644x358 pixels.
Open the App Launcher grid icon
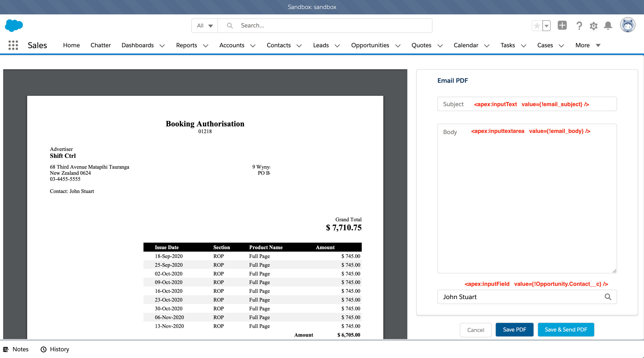tap(13, 45)
